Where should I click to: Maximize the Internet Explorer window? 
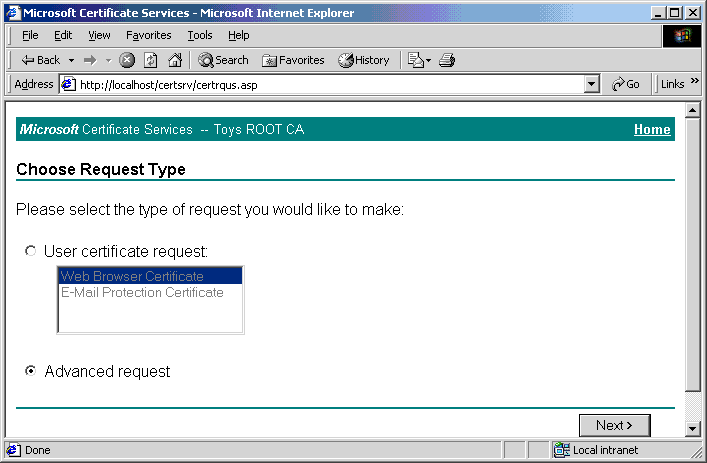(675, 13)
